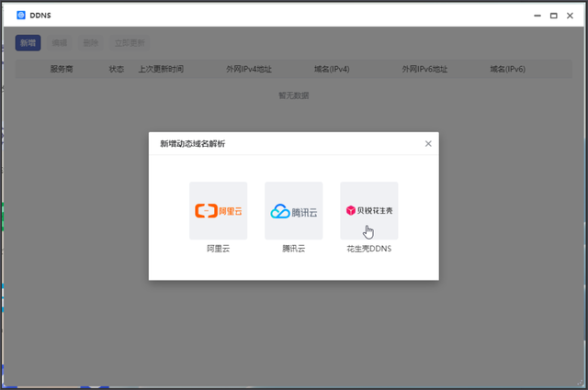Click the 外网IPv4地址 column header
Image resolution: width=588 pixels, height=390 pixels.
pyautogui.click(x=249, y=69)
